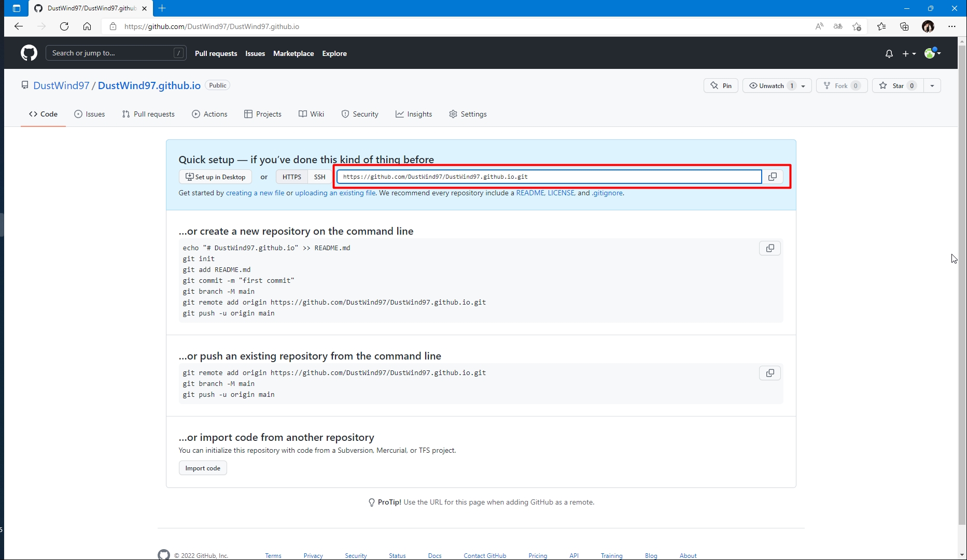Screen dimensions: 967x560
Task: Open the README link
Action: coord(530,193)
